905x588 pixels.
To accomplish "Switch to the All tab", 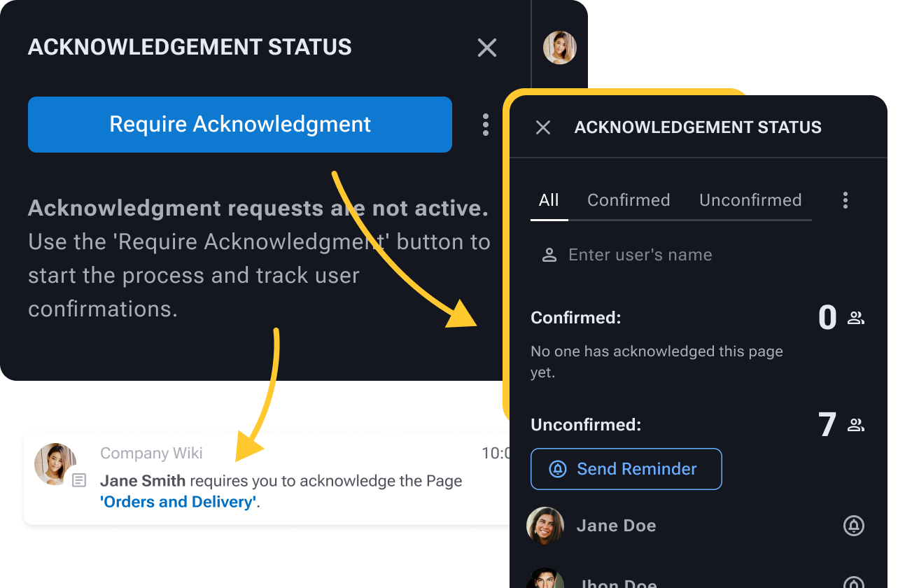I will tap(549, 200).
